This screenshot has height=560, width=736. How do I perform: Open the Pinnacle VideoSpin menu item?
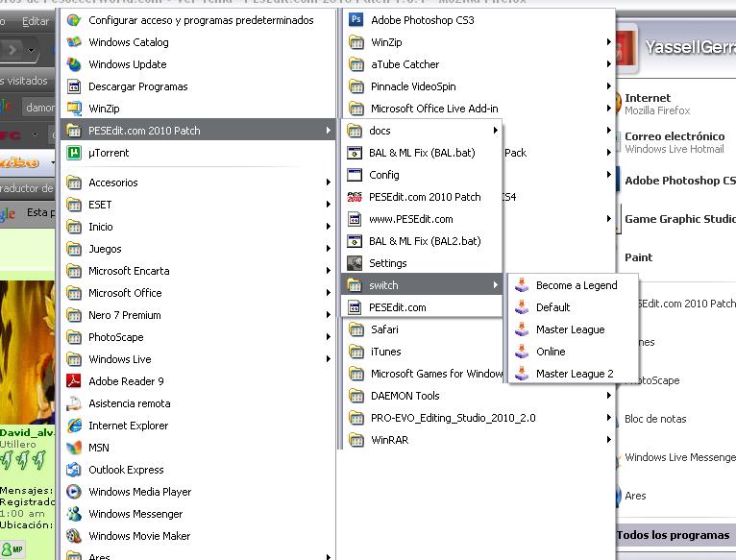tap(479, 86)
